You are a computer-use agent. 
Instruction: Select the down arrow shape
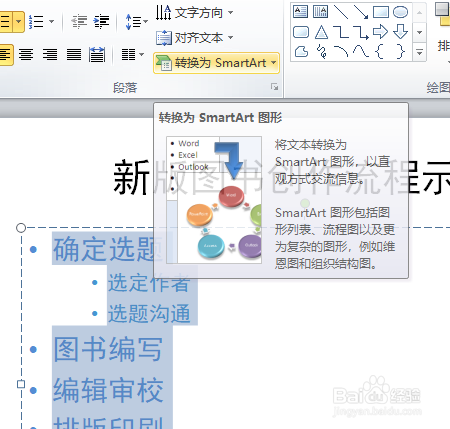400,32
